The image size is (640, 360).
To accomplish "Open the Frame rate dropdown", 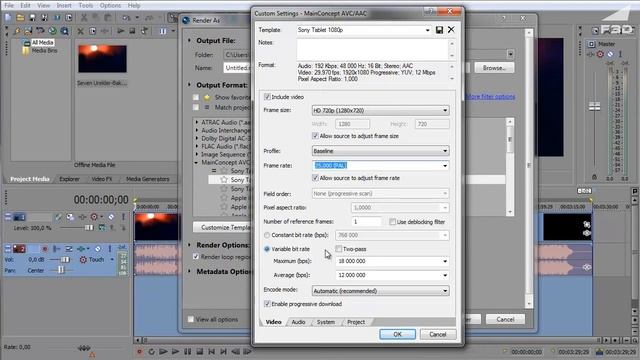I will tap(445, 165).
